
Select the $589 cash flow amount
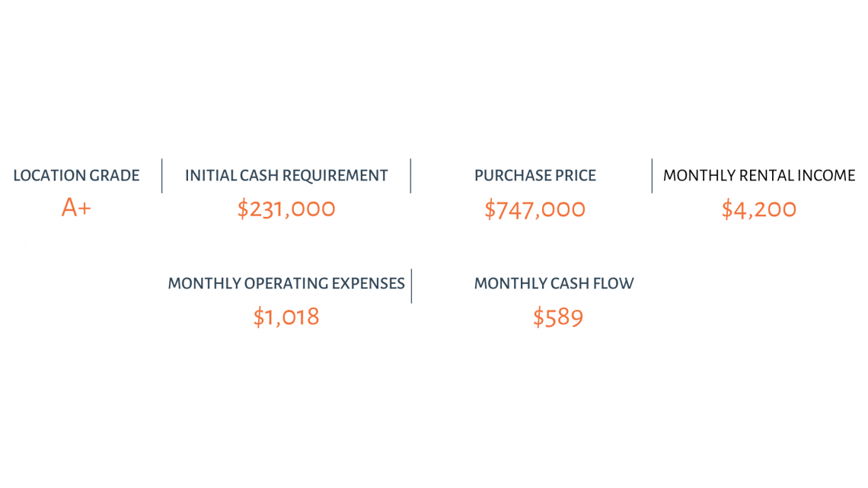coord(558,317)
